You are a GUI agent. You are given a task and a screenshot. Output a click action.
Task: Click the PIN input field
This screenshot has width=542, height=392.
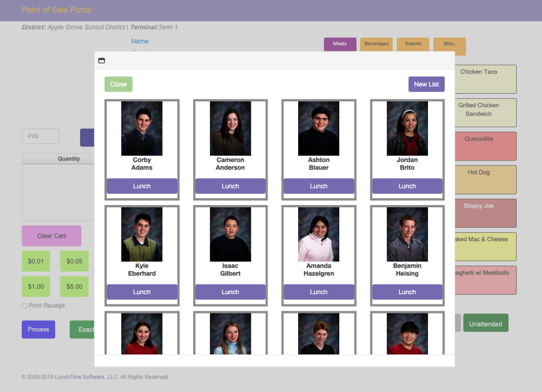click(40, 136)
